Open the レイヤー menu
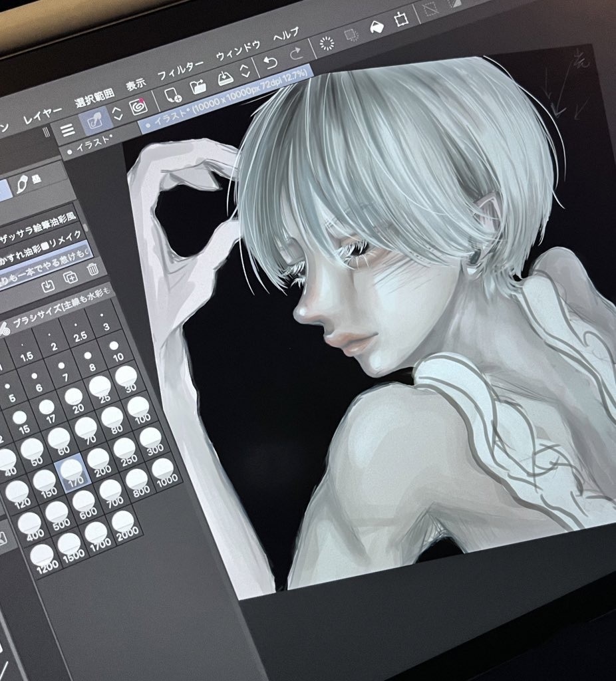This screenshot has width=616, height=681. pos(43,114)
